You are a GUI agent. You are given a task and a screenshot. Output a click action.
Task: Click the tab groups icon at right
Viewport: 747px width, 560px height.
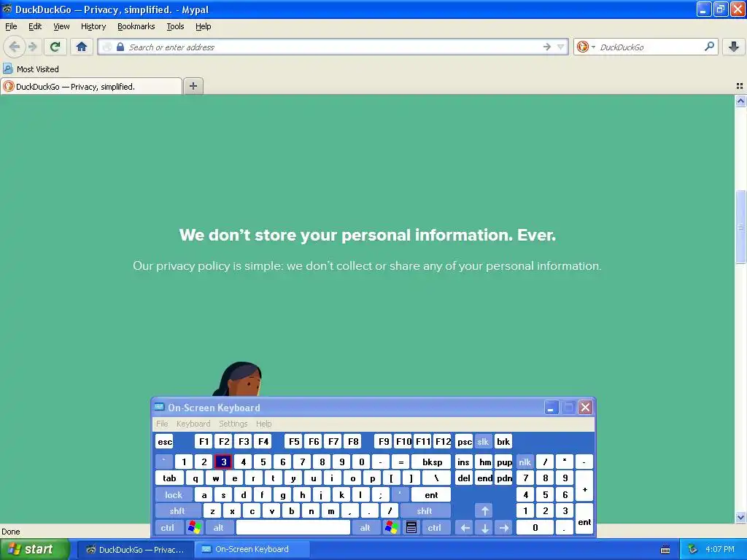tap(740, 86)
